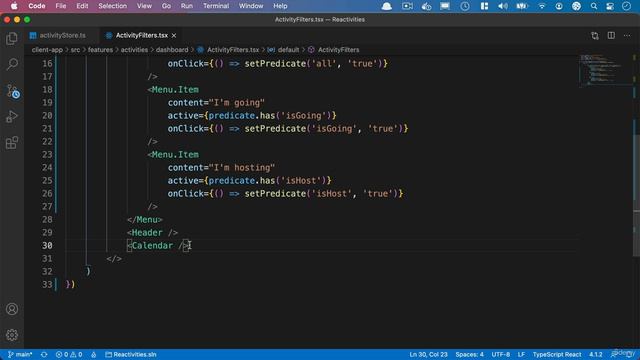Change indentation via Spaces: 4

point(469,354)
